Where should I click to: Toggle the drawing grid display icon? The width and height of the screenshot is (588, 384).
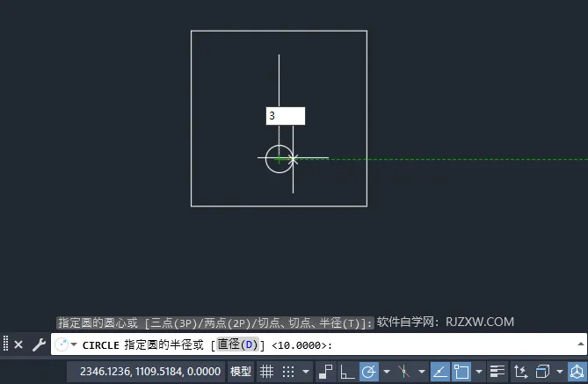(266, 372)
